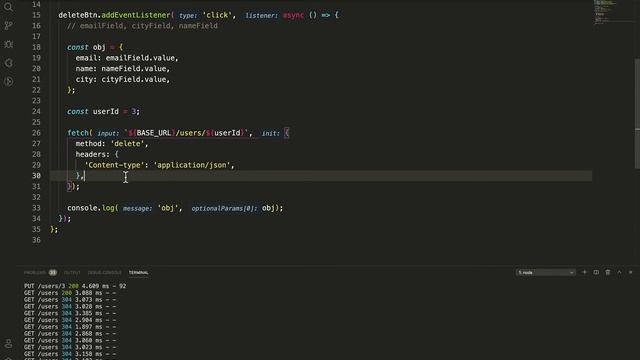Click the problems count badge
Viewport: 640px width, 360px height.
[x=53, y=272]
